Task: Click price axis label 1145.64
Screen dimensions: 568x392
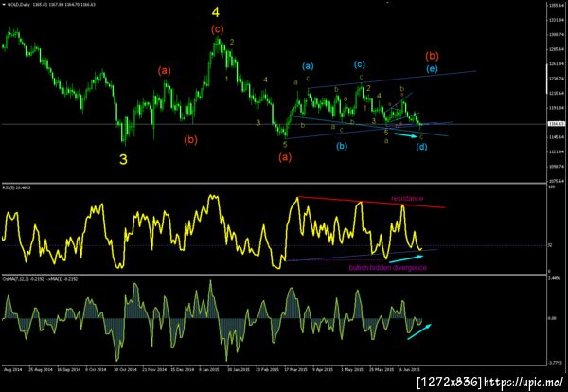Action: point(558,137)
